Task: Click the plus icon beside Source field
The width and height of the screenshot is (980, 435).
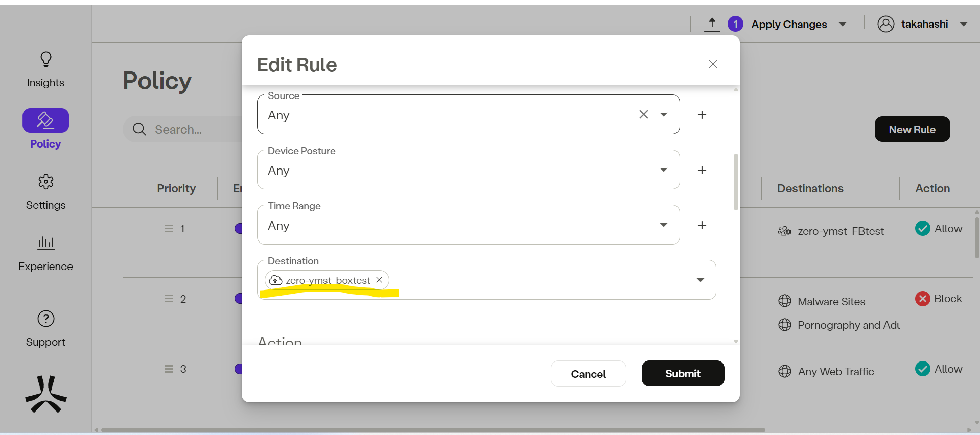Action: point(702,115)
